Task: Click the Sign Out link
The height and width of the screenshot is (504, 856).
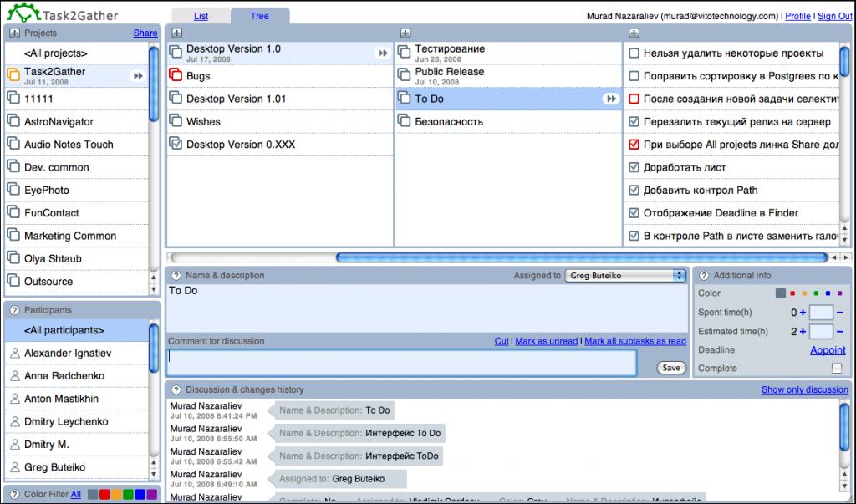Action: click(x=835, y=16)
